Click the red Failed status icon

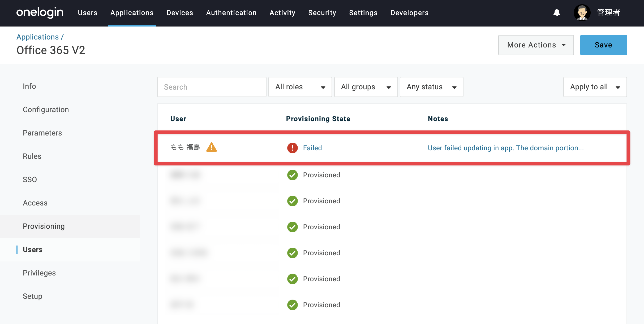[x=292, y=148]
